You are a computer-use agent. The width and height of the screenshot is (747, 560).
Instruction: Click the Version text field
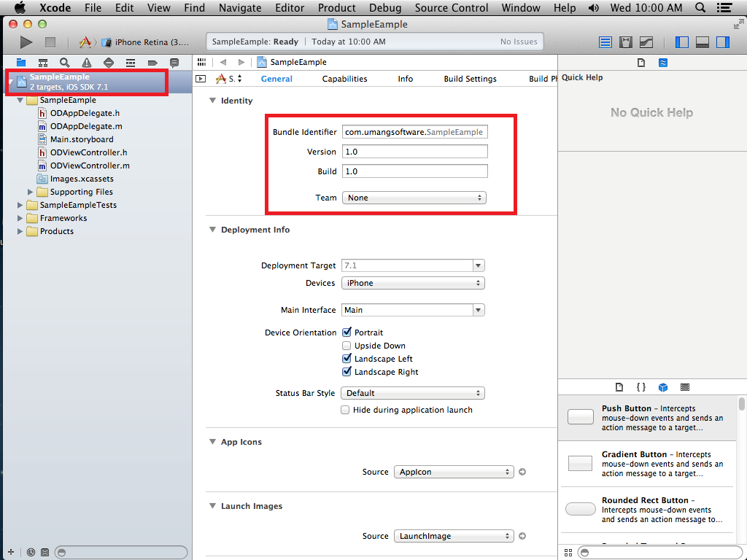coord(414,152)
